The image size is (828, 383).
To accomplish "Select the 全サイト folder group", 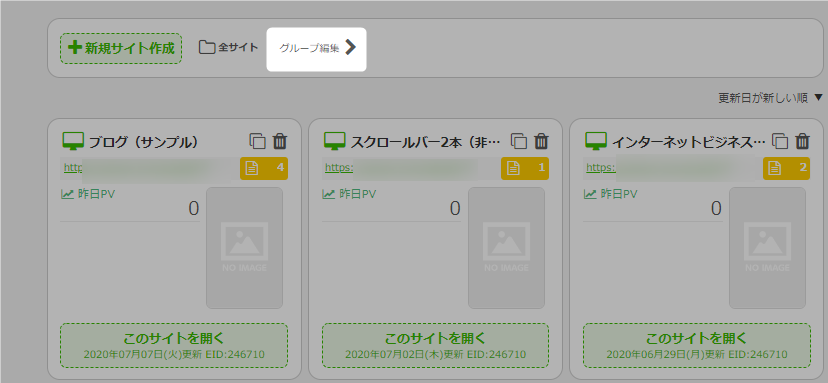I will [229, 48].
